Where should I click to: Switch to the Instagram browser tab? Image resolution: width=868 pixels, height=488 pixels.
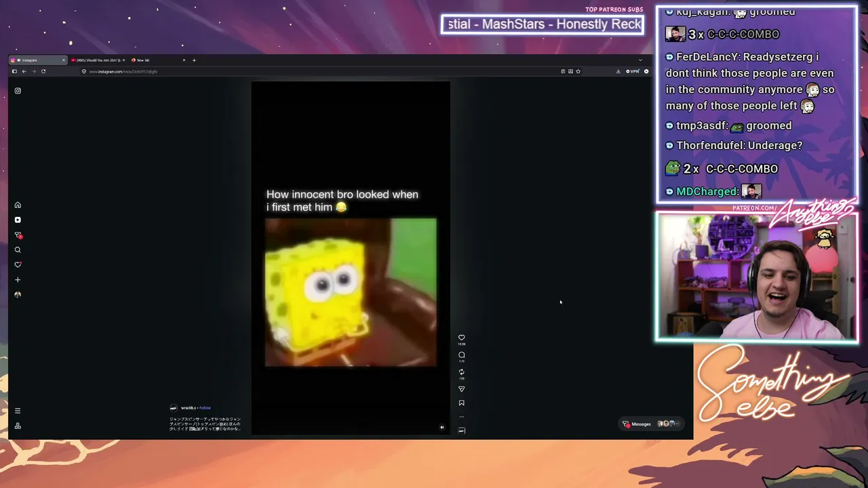coord(38,60)
